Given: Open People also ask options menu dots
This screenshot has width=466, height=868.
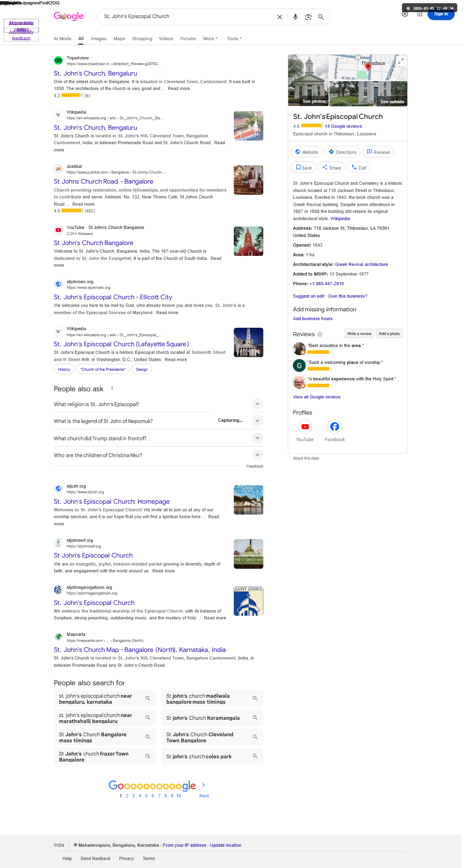Looking at the screenshot, I should click(112, 388).
